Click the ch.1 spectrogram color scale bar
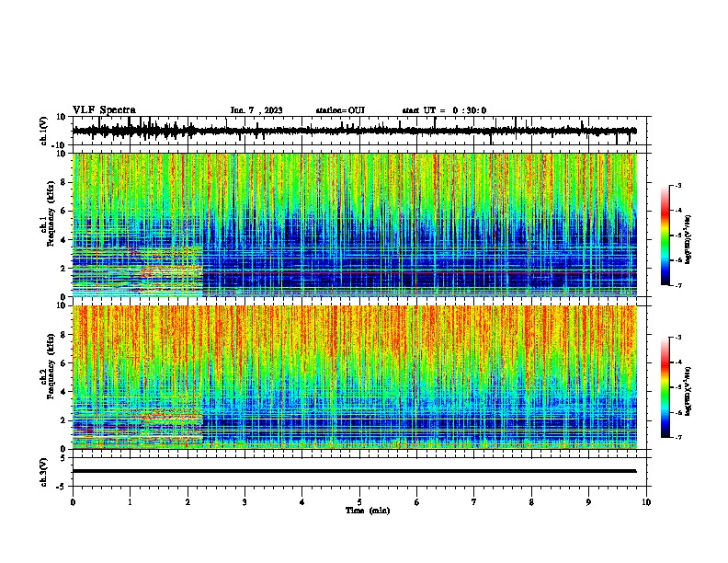Screen dimensions: 728x563 point(665,236)
